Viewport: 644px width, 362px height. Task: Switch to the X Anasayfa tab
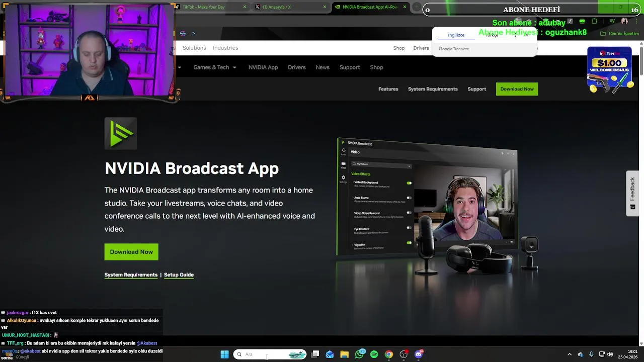[x=290, y=7]
